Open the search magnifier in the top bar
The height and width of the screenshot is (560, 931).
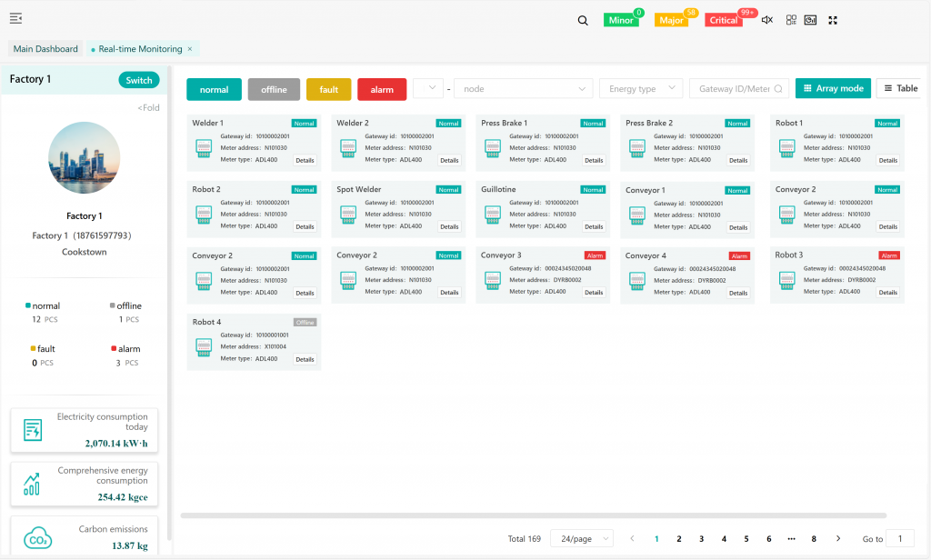(583, 20)
